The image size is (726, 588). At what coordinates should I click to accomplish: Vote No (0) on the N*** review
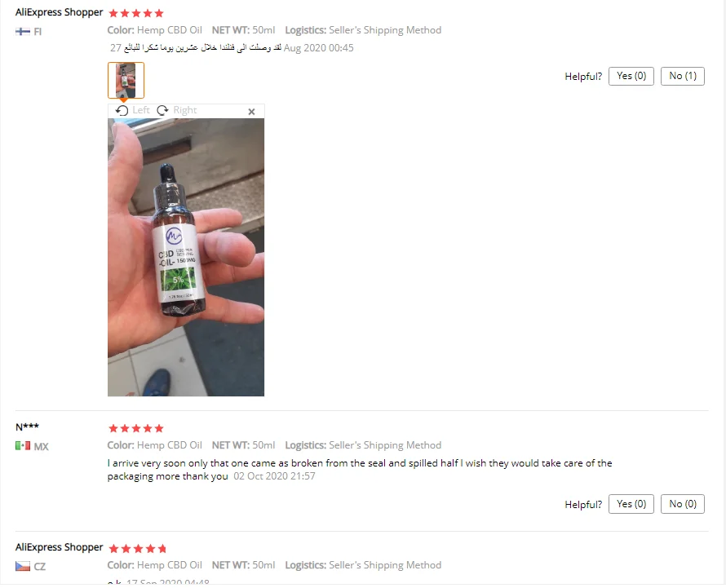coord(683,504)
